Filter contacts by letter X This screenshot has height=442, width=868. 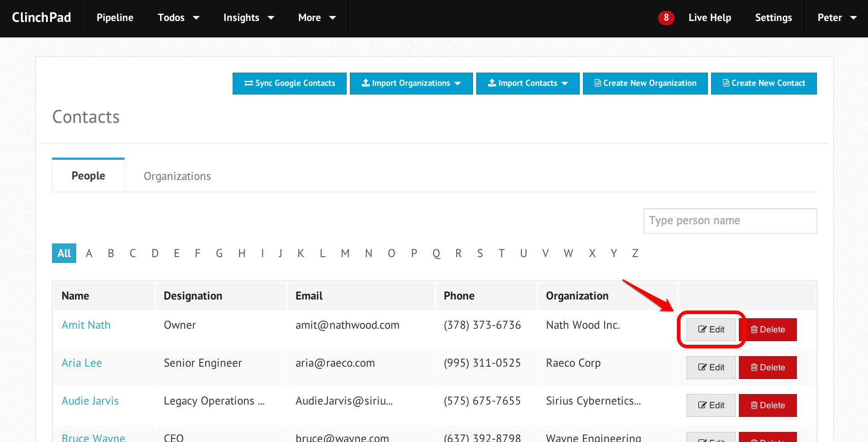coord(592,253)
